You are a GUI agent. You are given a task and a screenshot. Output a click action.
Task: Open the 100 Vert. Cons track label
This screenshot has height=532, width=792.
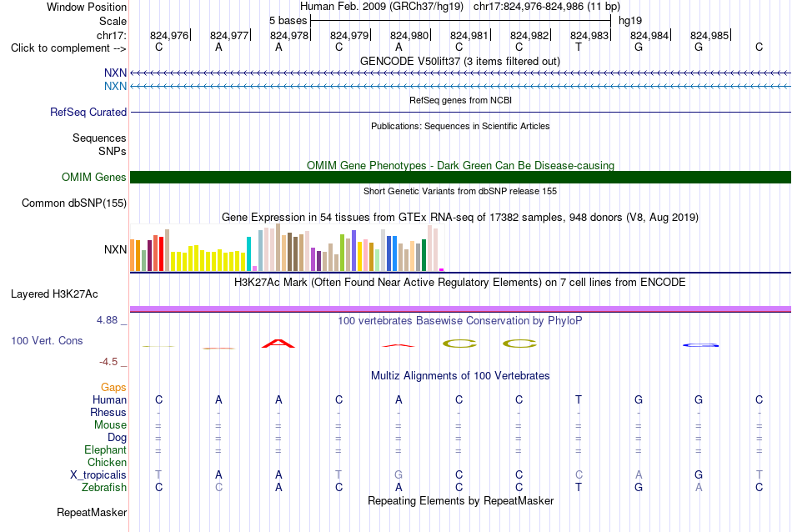click(47, 340)
